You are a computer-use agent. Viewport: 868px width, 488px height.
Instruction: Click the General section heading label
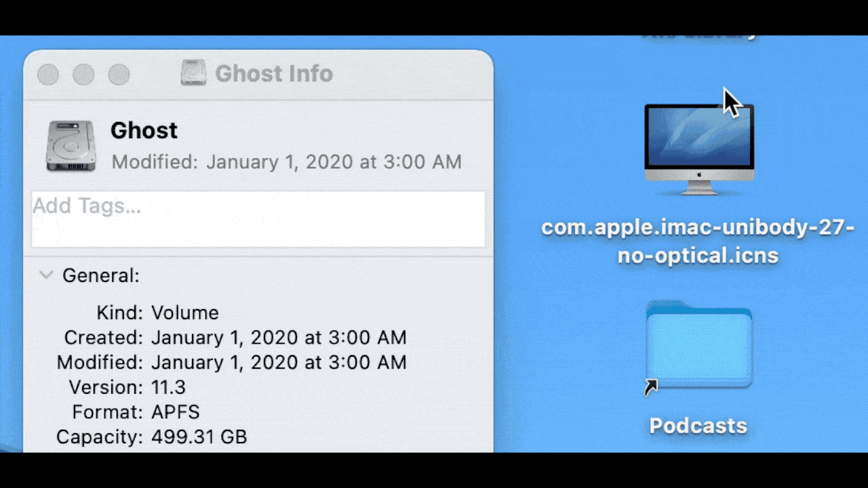click(x=100, y=276)
